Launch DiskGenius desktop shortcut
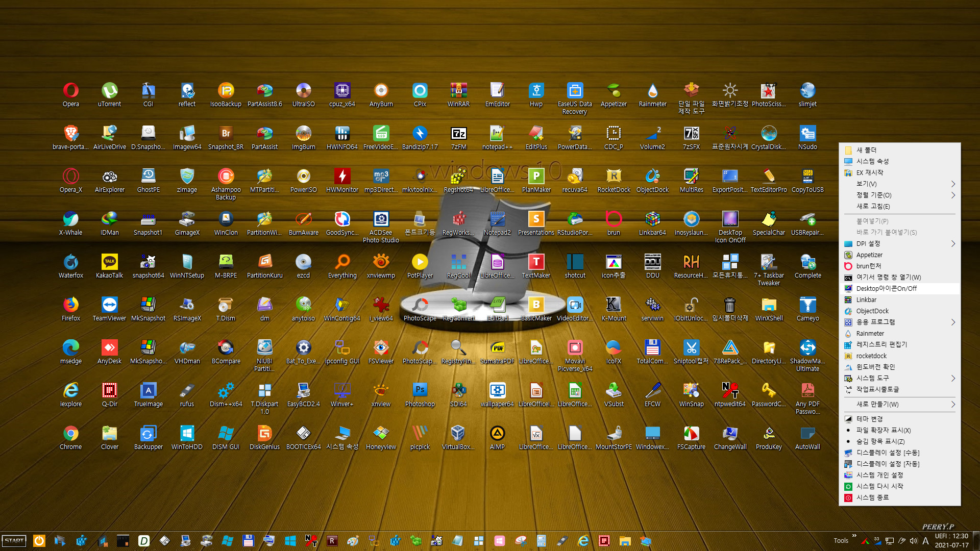The image size is (980, 551). point(264,438)
